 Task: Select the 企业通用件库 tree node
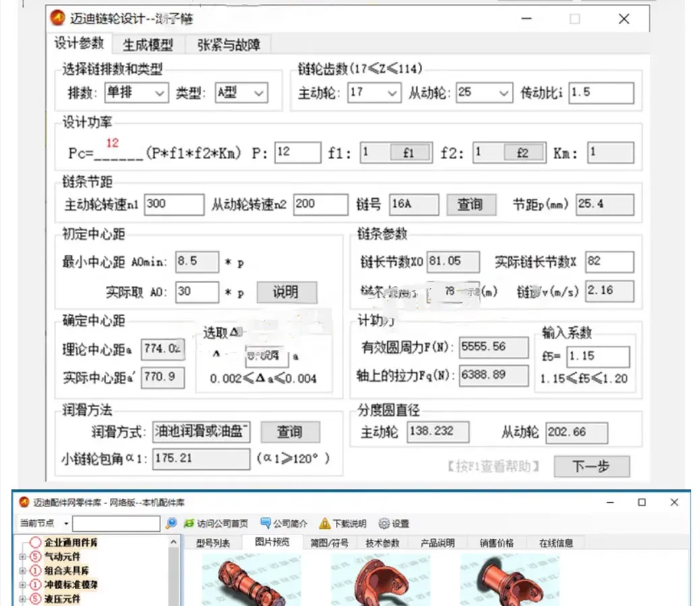tap(71, 543)
